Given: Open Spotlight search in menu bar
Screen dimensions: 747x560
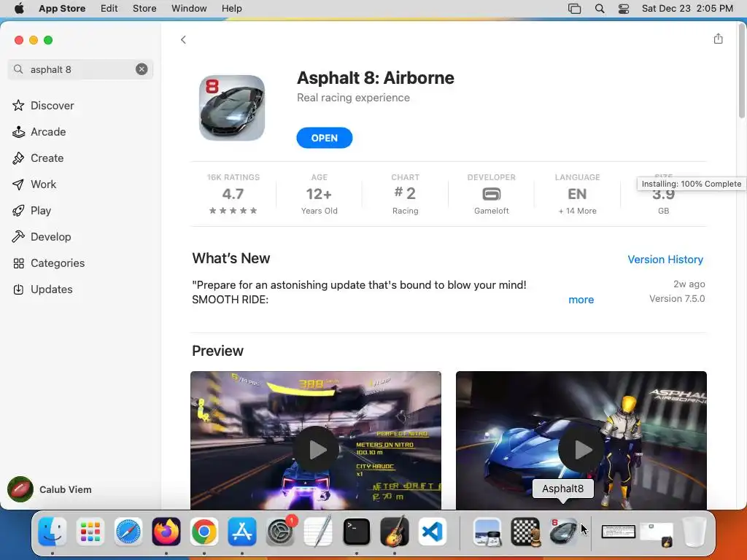Looking at the screenshot, I should coord(600,9).
